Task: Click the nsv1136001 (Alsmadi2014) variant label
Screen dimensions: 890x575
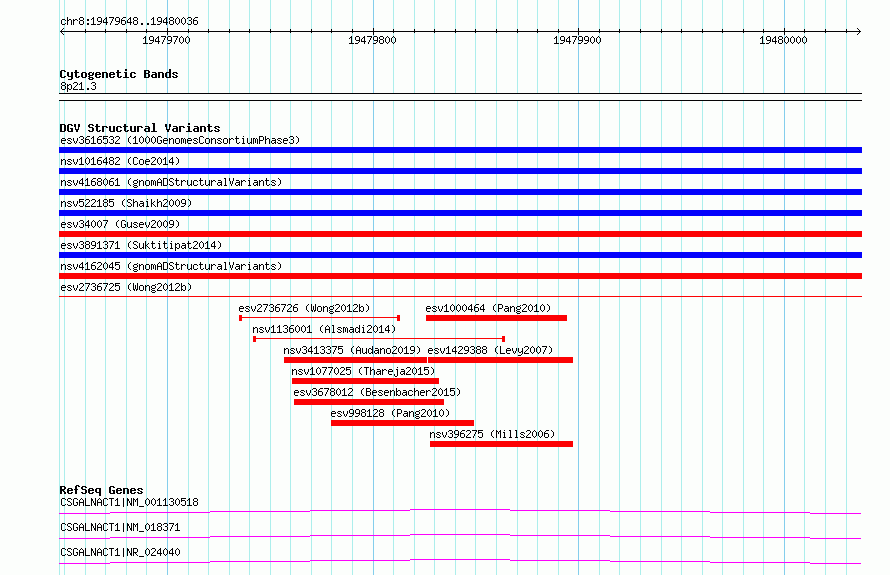Action: click(324, 329)
